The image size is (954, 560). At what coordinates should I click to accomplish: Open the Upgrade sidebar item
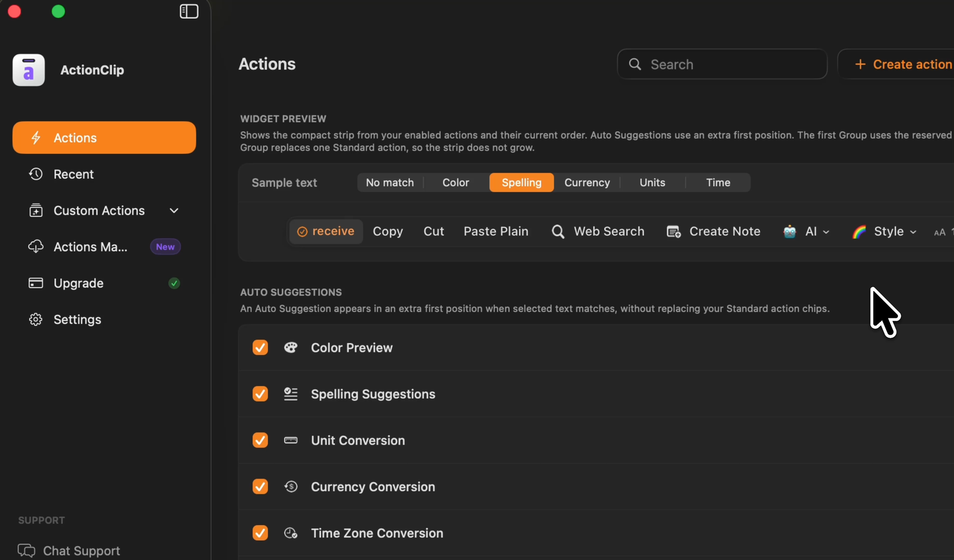point(104,283)
